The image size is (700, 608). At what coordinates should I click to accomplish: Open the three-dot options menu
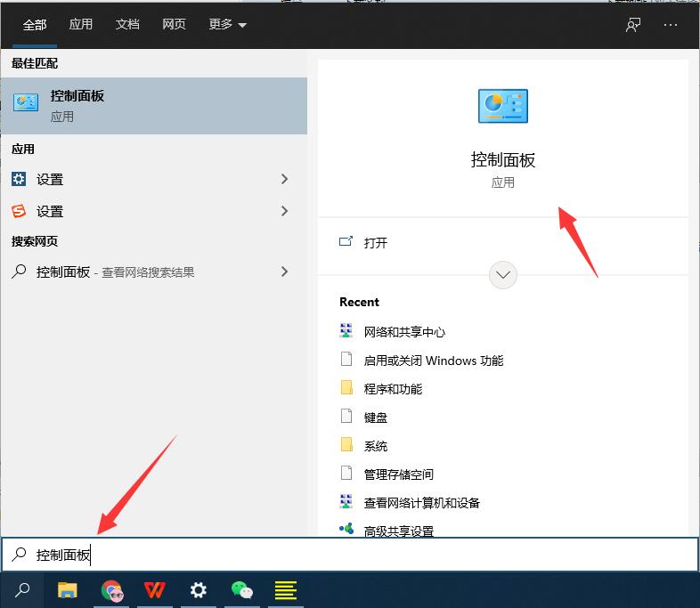pos(670,25)
